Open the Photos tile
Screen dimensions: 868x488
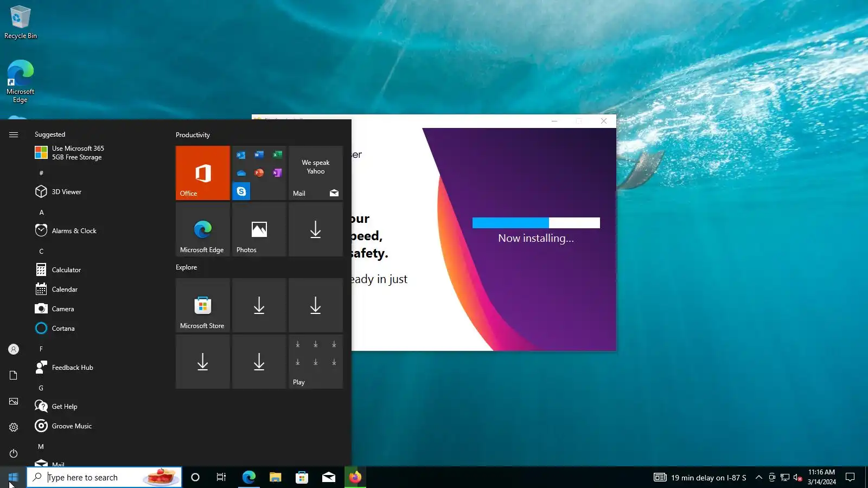point(259,229)
